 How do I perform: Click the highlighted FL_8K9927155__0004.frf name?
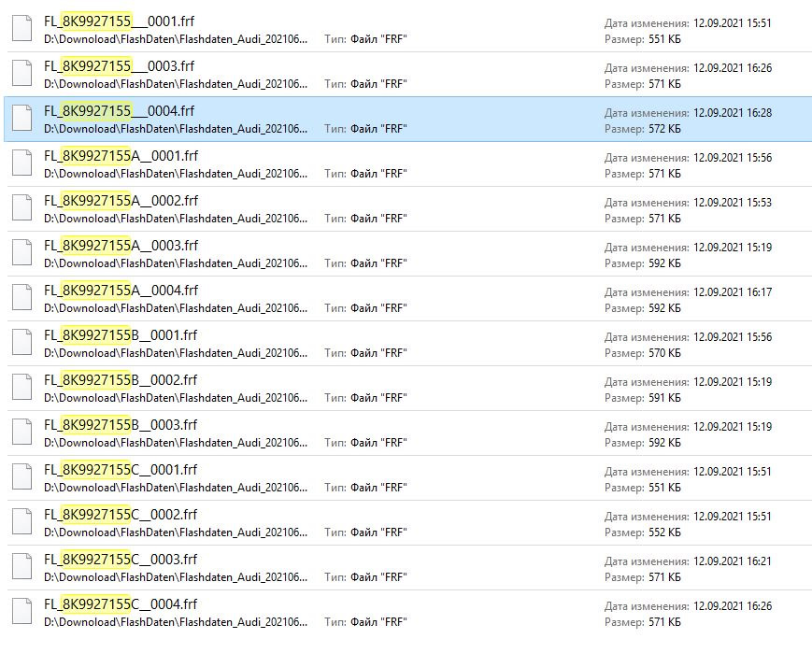point(119,111)
